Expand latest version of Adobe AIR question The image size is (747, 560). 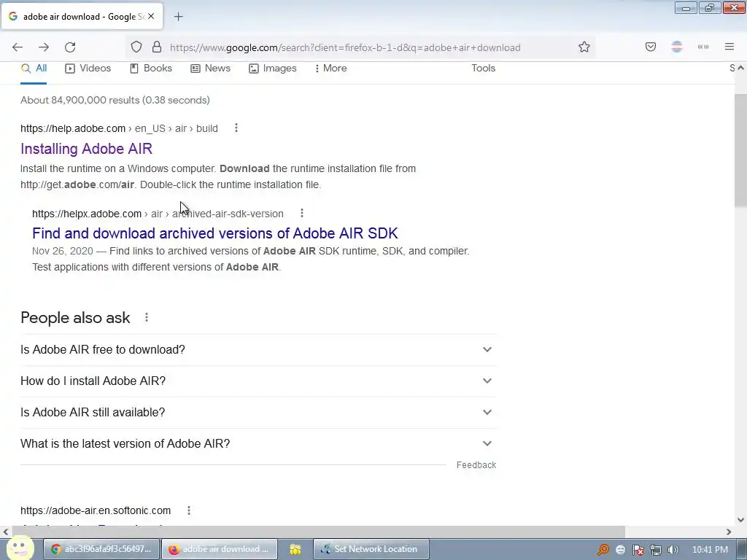[x=258, y=444]
